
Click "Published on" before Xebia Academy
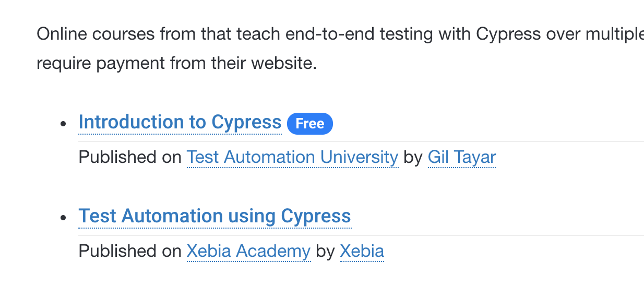[x=129, y=251]
